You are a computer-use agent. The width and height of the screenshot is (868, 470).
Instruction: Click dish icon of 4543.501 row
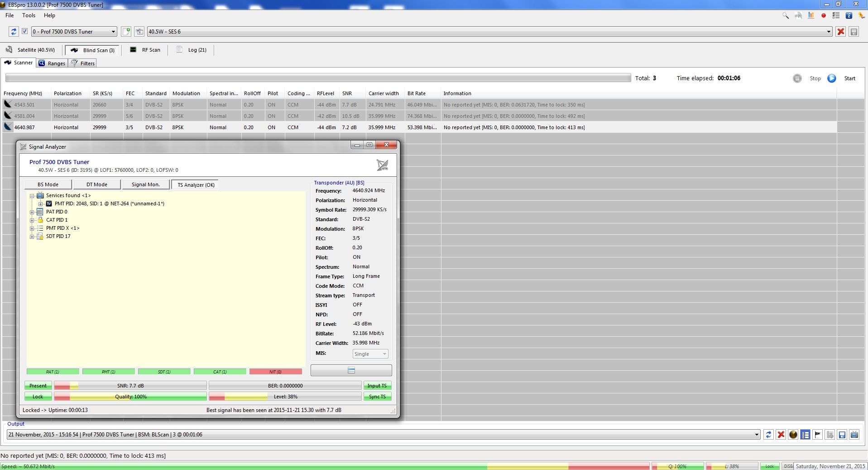click(8, 104)
